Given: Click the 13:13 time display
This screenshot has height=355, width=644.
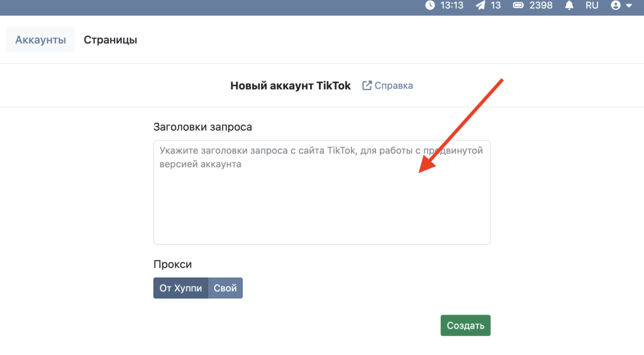Looking at the screenshot, I should point(452,5).
